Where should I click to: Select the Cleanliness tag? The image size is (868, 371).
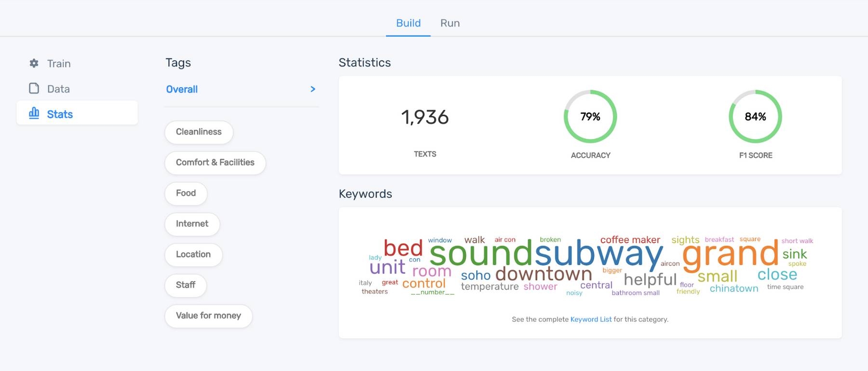tap(199, 132)
